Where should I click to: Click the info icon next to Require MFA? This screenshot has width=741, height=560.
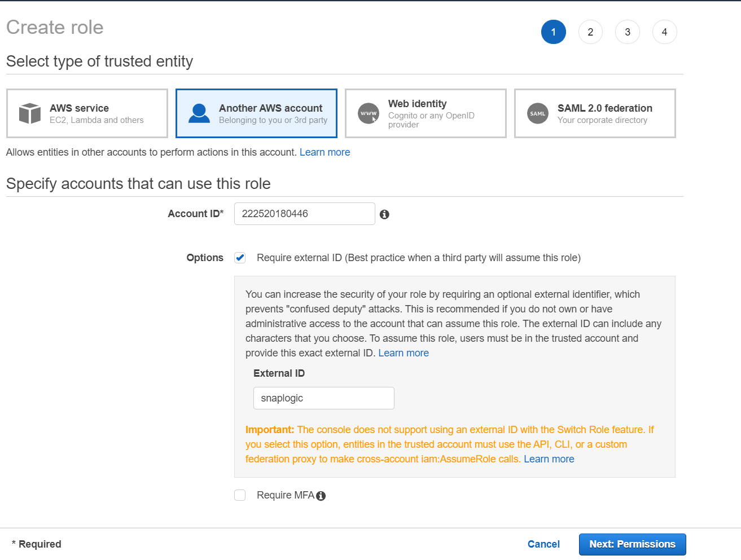(x=321, y=495)
